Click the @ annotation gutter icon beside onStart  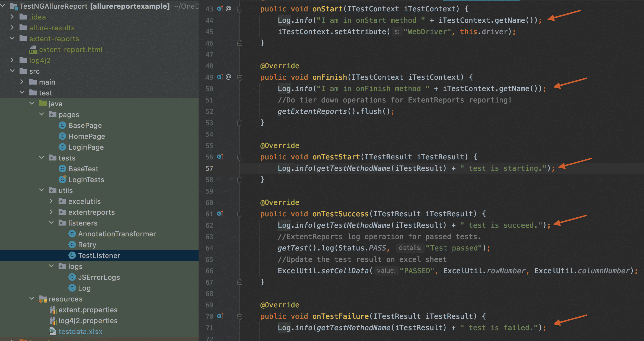click(x=228, y=9)
